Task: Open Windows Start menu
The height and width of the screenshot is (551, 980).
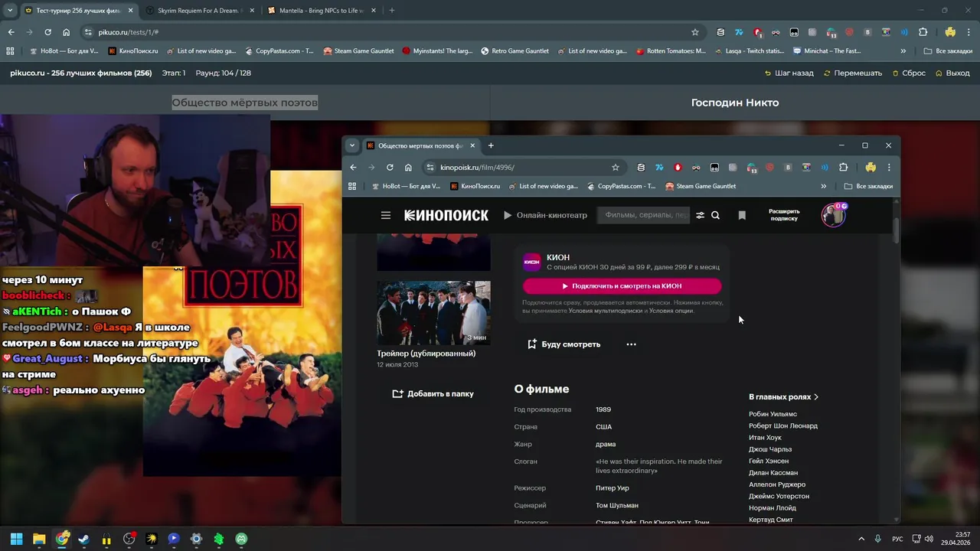Action: point(16,539)
